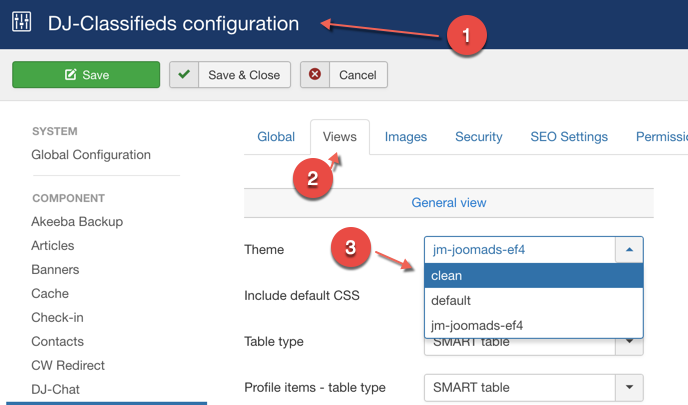Click the configuration sliders icon in header
688x405 pixels.
(x=22, y=22)
